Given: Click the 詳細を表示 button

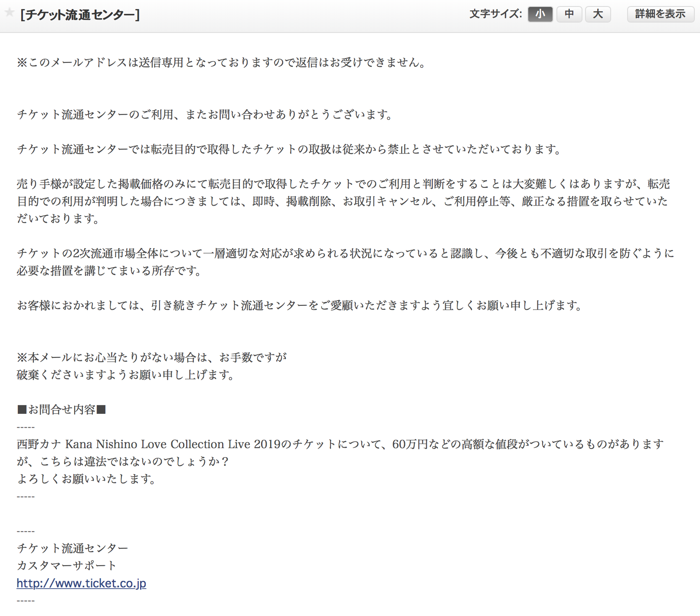Looking at the screenshot, I should tap(660, 14).
